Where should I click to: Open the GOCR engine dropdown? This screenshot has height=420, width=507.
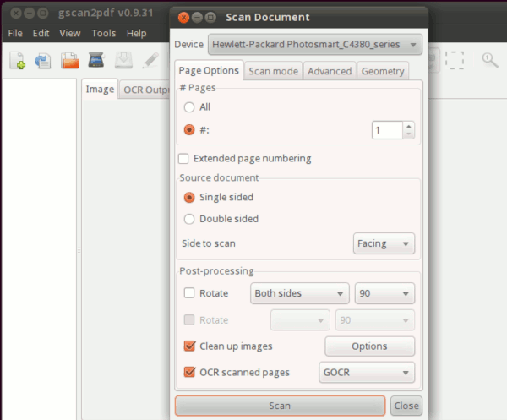pyautogui.click(x=367, y=372)
